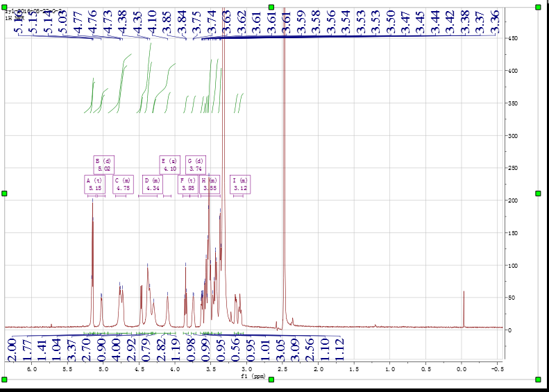Click the top-center green resize handle
This screenshot has height=392, width=549.
pos(271,8)
